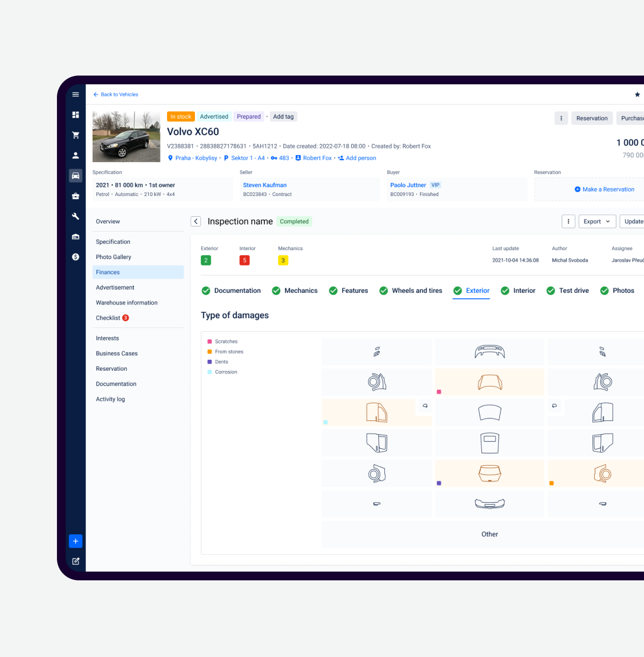This screenshot has height=657, width=644.
Task: Open Praha - Kobylisy location link
Action: point(192,158)
